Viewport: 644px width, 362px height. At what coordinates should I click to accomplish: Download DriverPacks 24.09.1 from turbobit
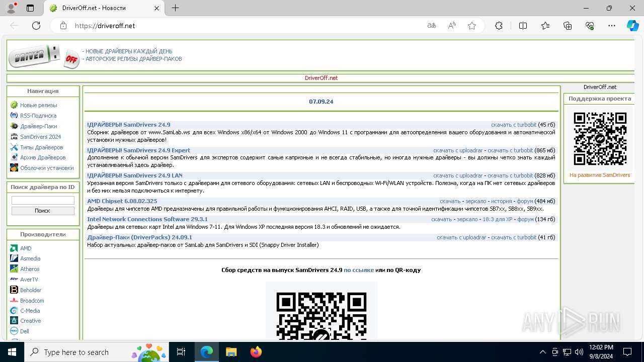click(x=514, y=237)
